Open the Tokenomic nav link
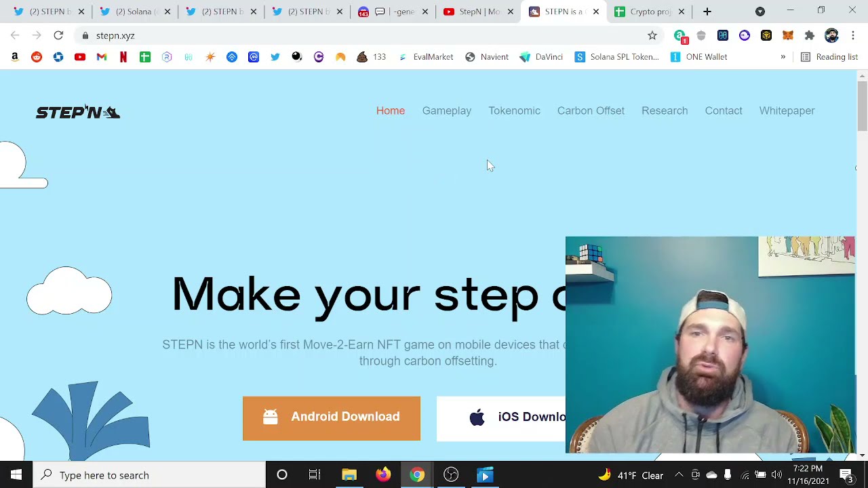 click(515, 110)
